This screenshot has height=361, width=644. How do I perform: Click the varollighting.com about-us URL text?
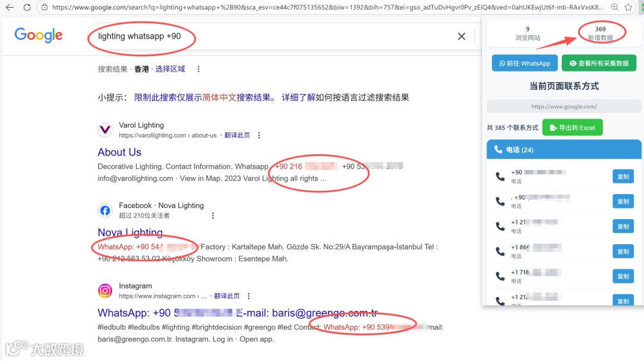[x=168, y=135]
